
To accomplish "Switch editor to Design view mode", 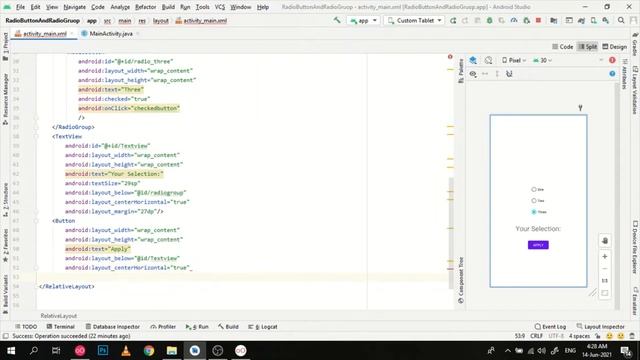I will pyautogui.click(x=615, y=47).
